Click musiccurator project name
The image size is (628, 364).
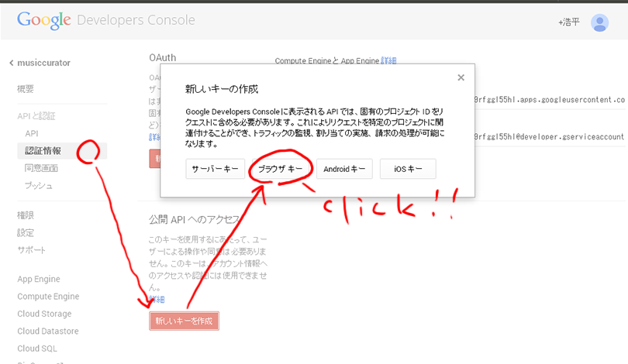[x=43, y=63]
